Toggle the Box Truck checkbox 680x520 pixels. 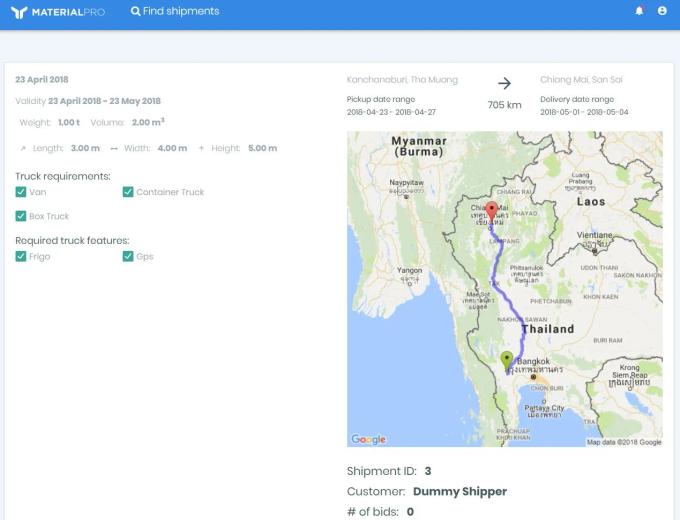(x=21, y=216)
